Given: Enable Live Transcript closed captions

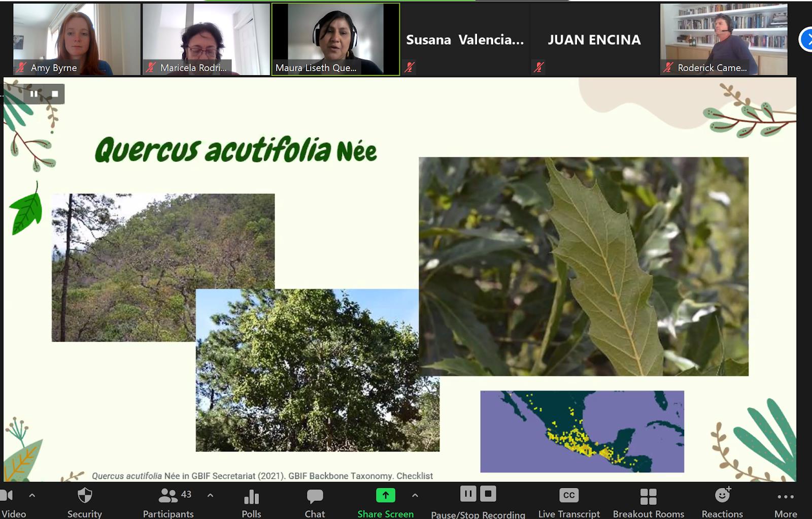Looking at the screenshot, I should [569, 495].
